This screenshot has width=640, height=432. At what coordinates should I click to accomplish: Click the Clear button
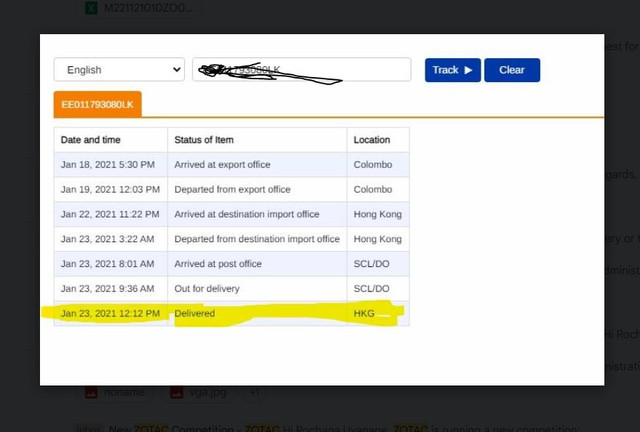pyautogui.click(x=512, y=70)
